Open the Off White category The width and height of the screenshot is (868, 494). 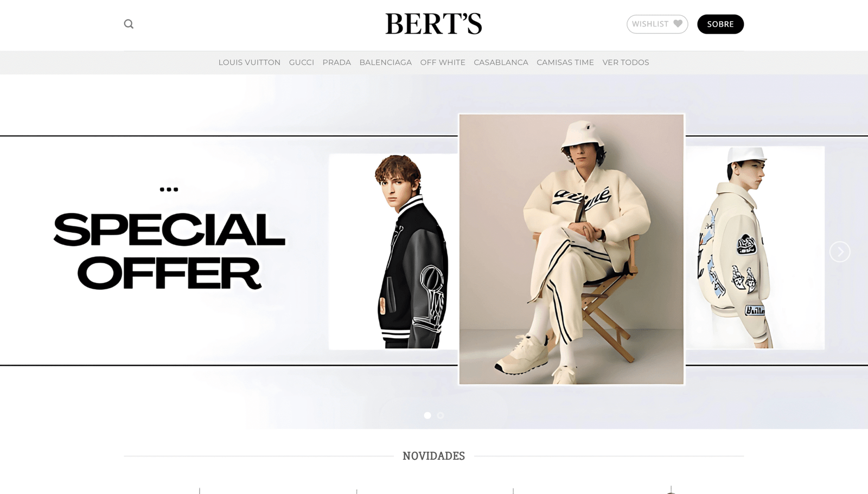click(x=443, y=62)
